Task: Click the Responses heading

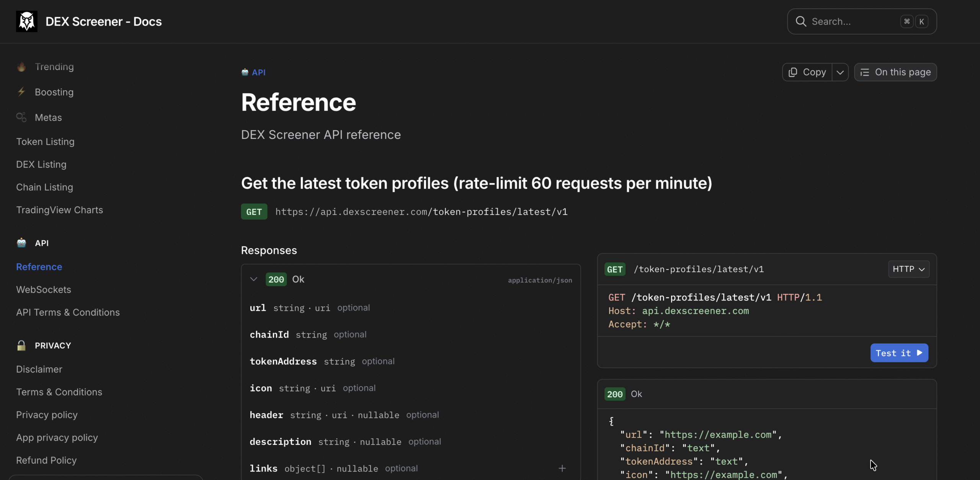Action: point(269,250)
